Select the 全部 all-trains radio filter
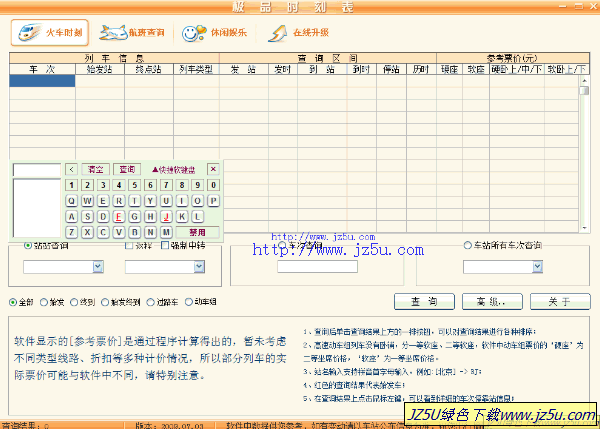This screenshot has width=600, height=429. 13,302
